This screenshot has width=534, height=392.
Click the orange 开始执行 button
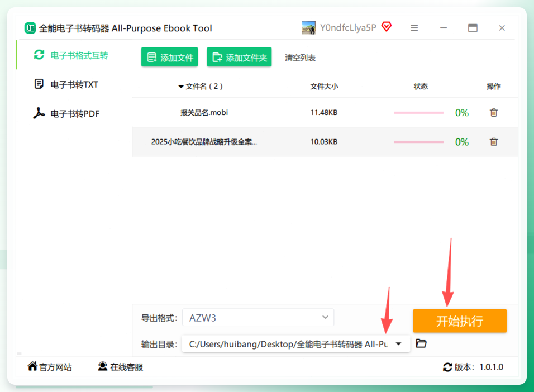click(460, 321)
